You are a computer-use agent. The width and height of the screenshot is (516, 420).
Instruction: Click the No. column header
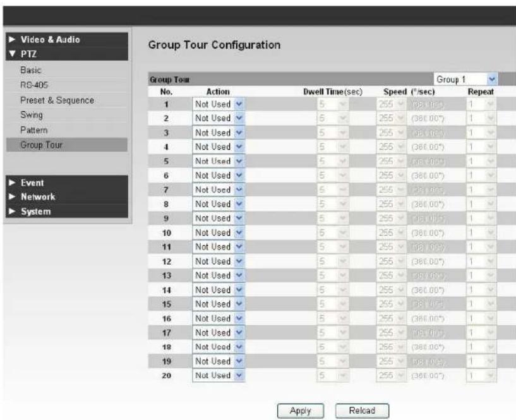click(166, 92)
